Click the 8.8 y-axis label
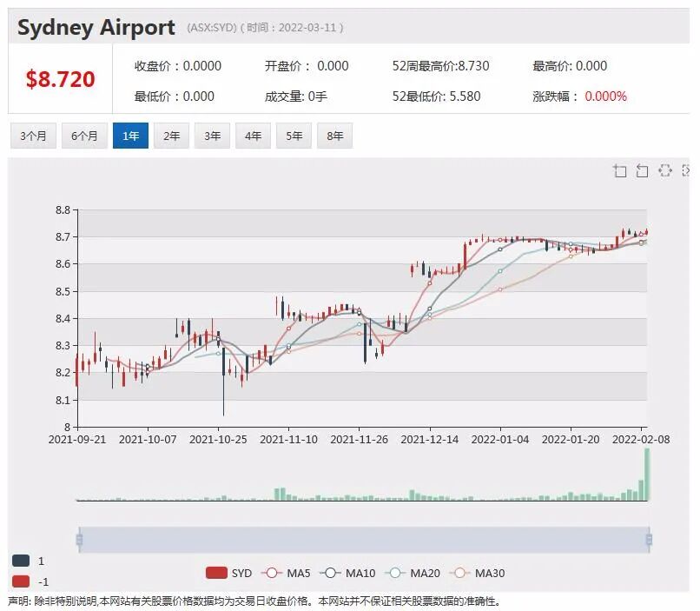The image size is (700, 611). [63, 210]
